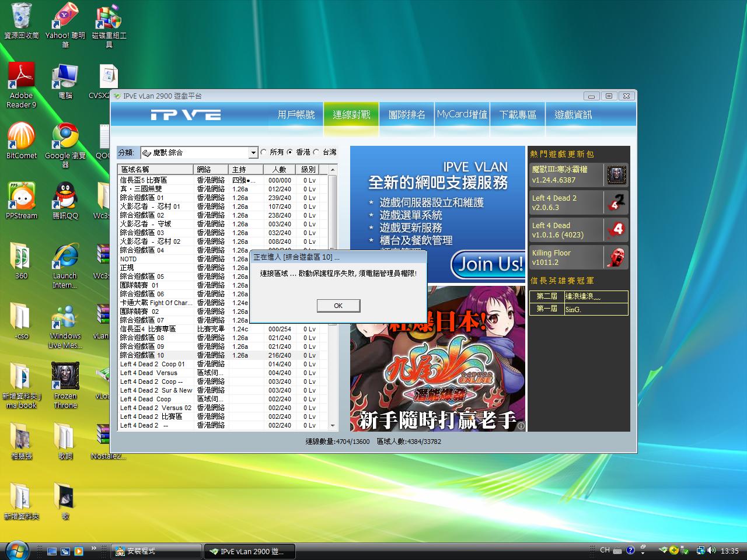Click the Warcraft III Frozen Throne update icon
Screen dimensions: 747x560
616,174
